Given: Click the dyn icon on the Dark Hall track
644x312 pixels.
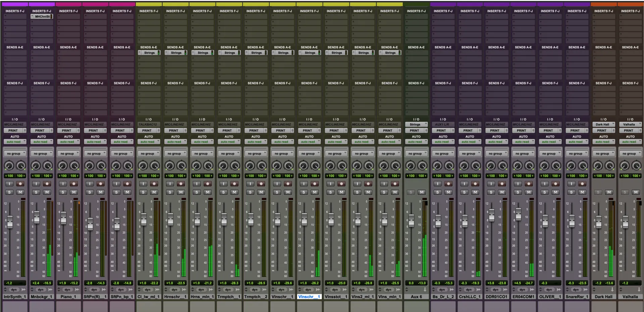Looking at the screenshot, I should pyautogui.click(x=603, y=290).
